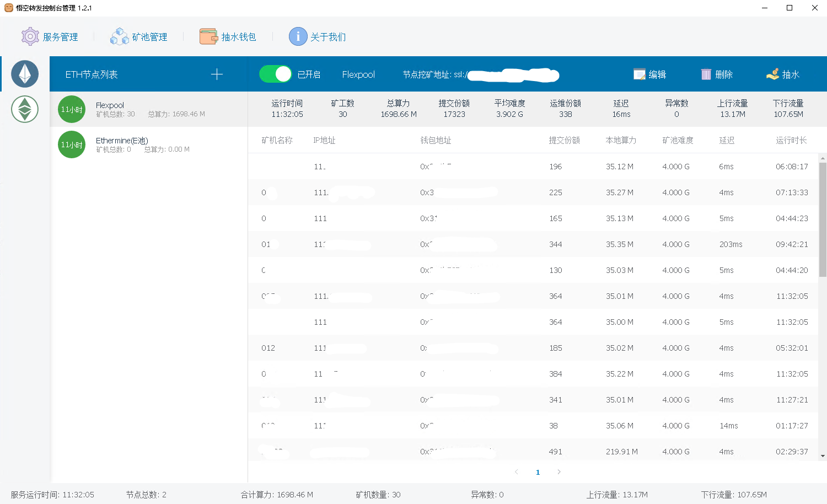This screenshot has height=504, width=827.
Task: Click the 本地算力 column header
Action: tap(621, 141)
